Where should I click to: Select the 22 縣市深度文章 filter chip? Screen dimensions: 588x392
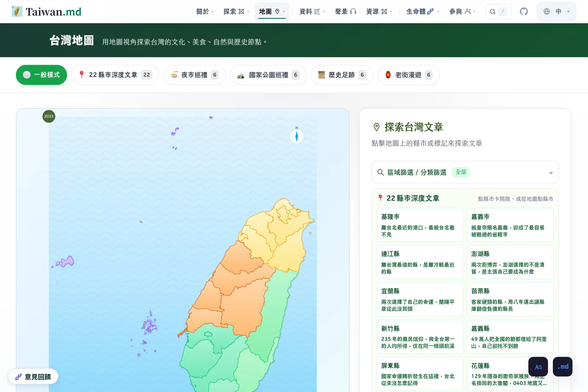click(x=115, y=75)
